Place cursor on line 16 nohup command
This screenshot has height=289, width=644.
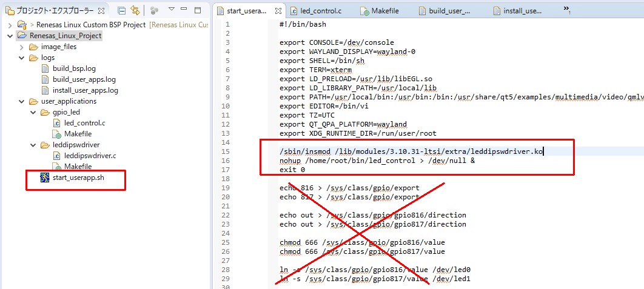point(376,161)
